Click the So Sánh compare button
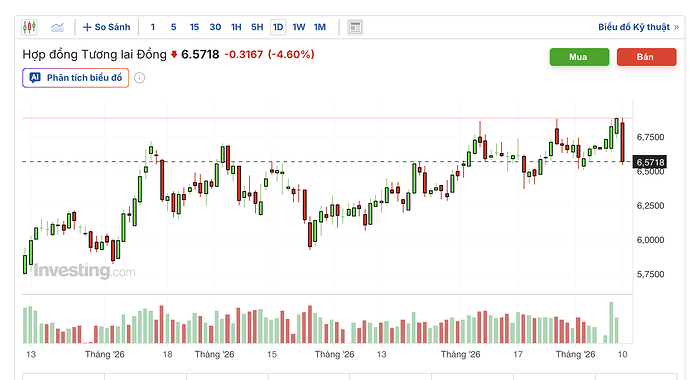 click(107, 27)
